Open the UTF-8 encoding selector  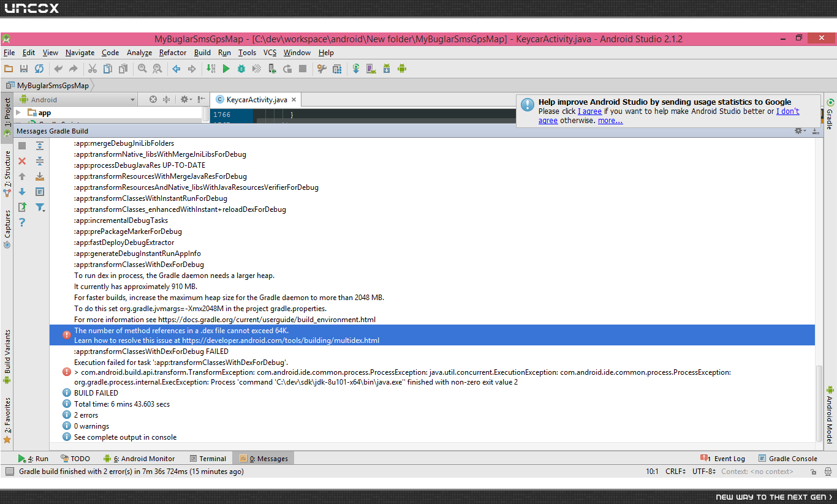click(705, 472)
